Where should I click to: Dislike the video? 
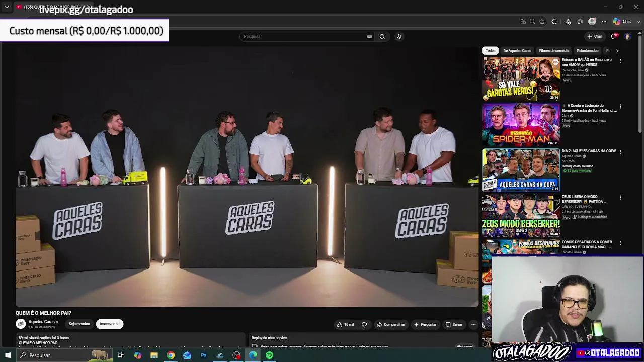point(364,325)
